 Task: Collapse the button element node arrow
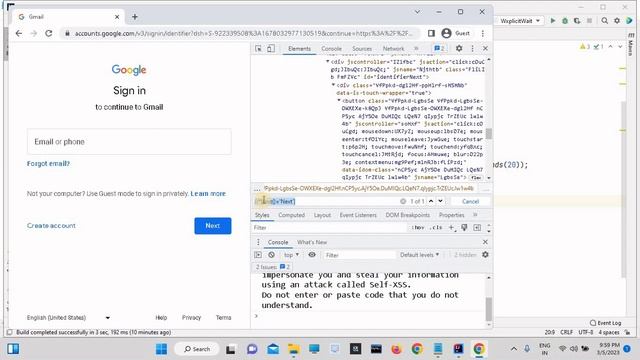pyautogui.click(x=339, y=100)
